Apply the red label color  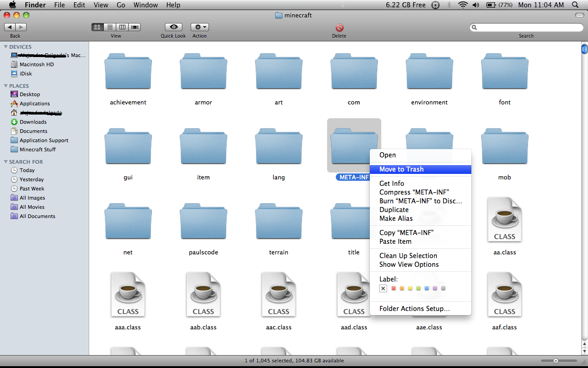pos(394,288)
